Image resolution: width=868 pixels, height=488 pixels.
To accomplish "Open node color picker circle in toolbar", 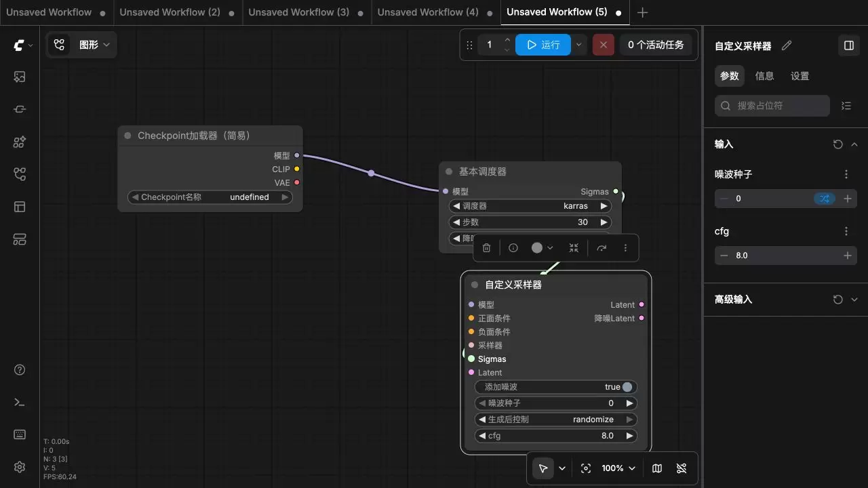I will pos(542,248).
